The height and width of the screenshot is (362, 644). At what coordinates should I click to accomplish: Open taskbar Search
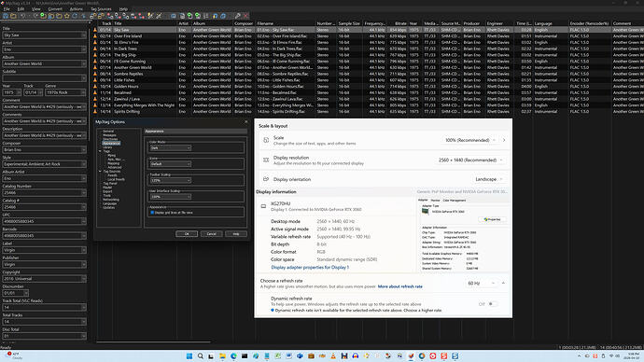point(201,356)
